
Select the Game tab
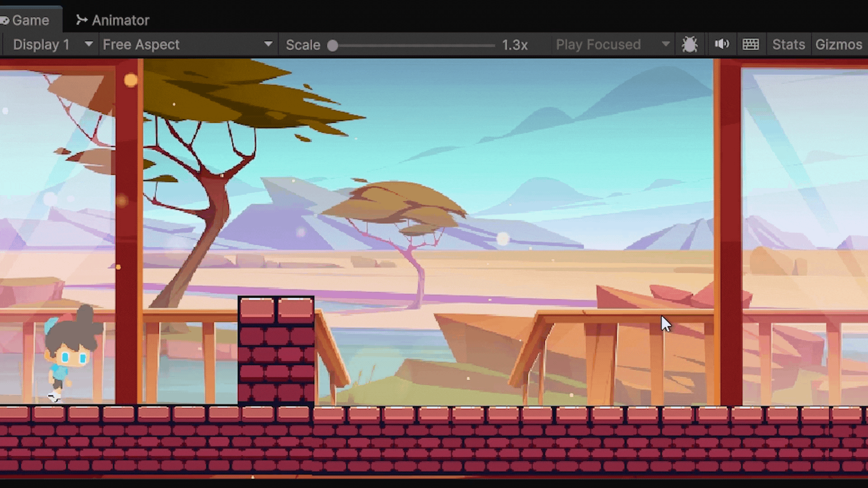point(30,20)
